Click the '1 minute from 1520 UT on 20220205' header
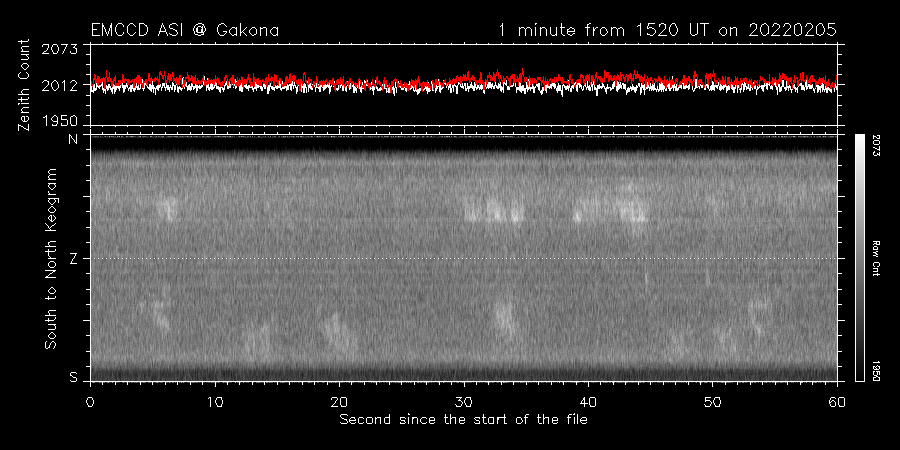The height and width of the screenshot is (450, 900). pos(667,30)
